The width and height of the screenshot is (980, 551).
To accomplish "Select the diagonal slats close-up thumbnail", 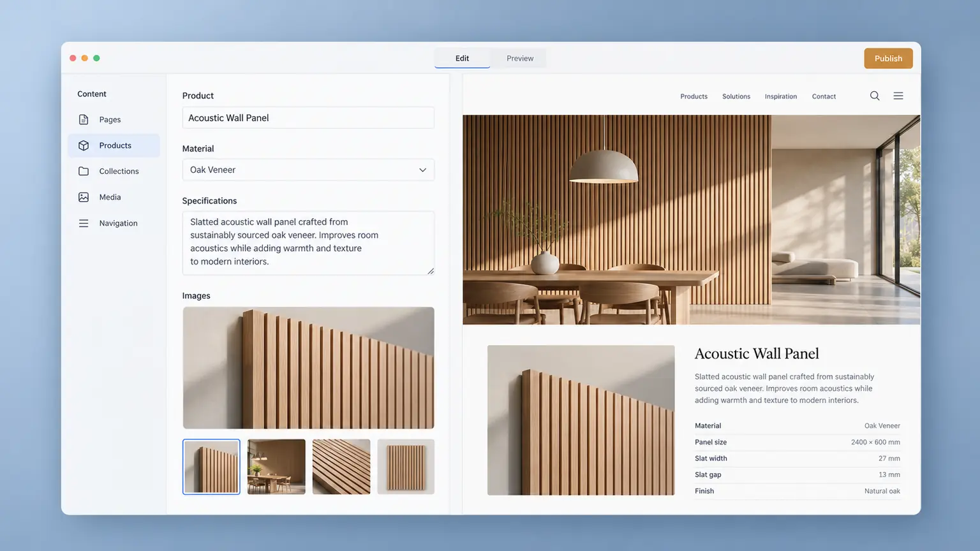I will tap(341, 467).
